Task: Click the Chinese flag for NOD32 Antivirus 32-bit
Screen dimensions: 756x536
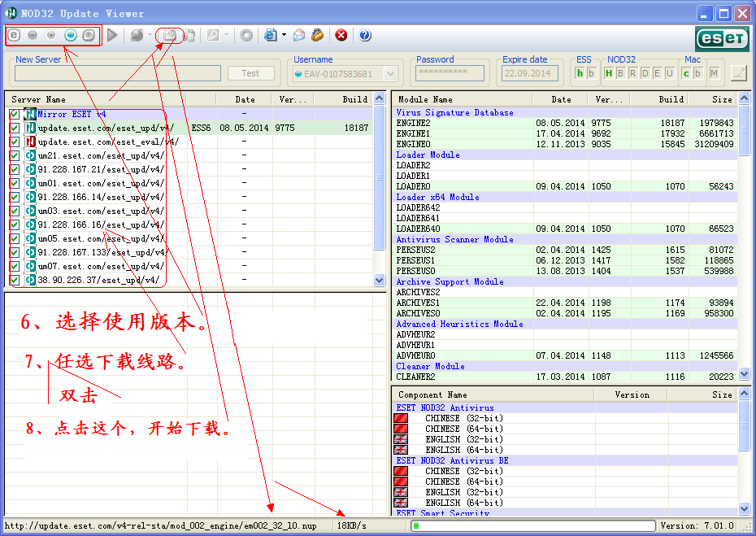Action: click(x=401, y=418)
